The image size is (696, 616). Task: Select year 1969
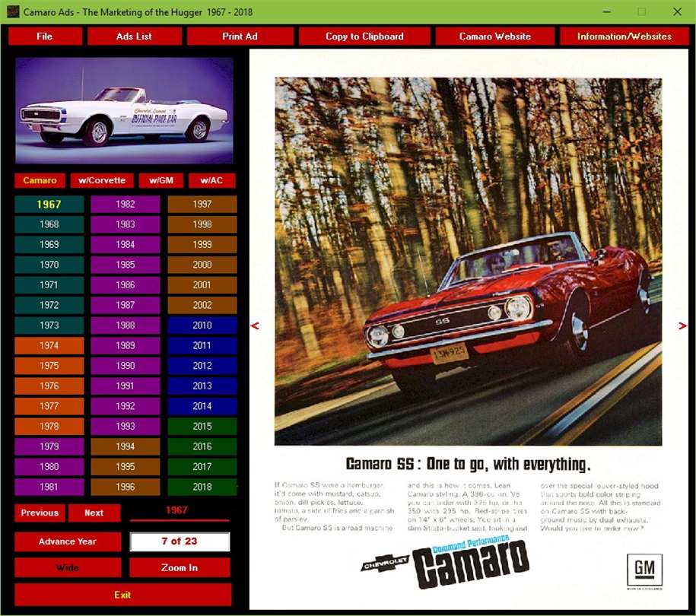pos(49,245)
